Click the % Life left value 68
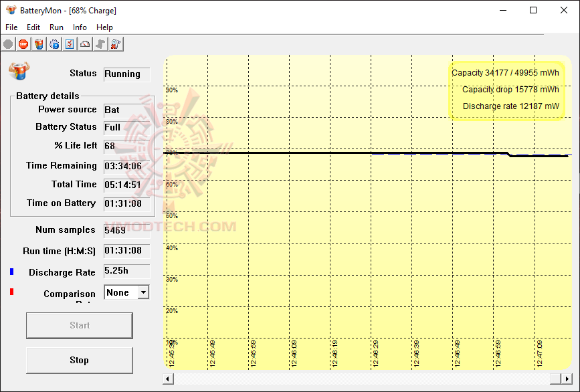The height and width of the screenshot is (392, 580). (x=127, y=146)
